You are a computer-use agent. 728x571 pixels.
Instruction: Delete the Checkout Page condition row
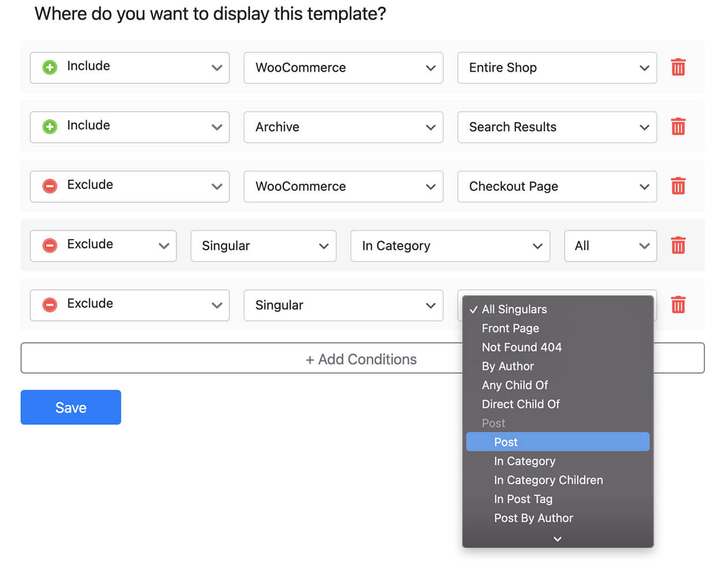tap(678, 187)
